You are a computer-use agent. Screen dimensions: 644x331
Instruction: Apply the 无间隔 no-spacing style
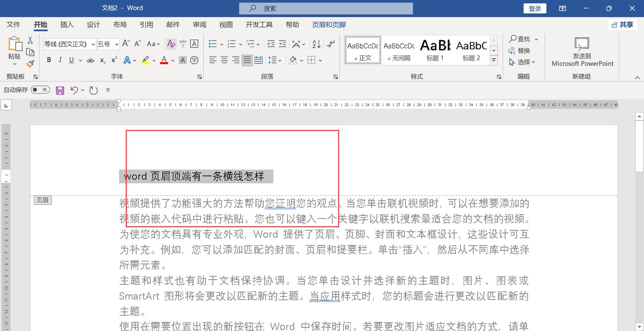pyautogui.click(x=399, y=50)
